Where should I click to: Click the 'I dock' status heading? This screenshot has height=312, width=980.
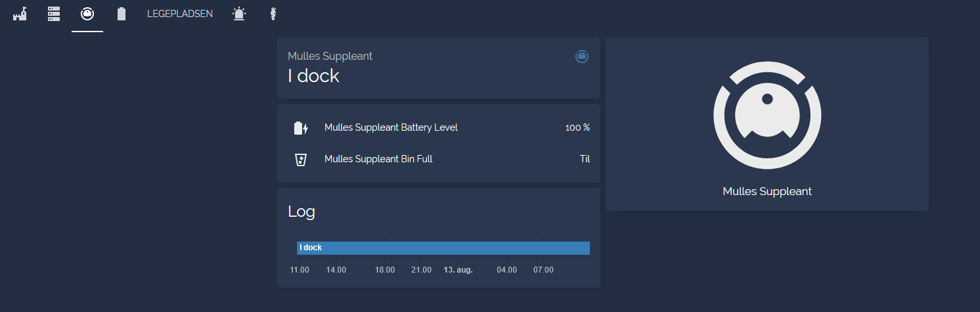(x=314, y=76)
